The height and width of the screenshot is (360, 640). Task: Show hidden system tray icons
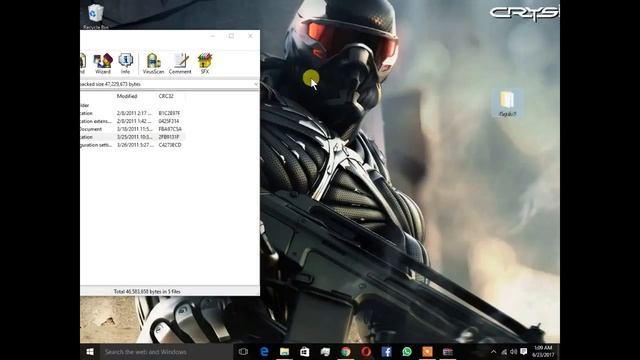pos(493,352)
